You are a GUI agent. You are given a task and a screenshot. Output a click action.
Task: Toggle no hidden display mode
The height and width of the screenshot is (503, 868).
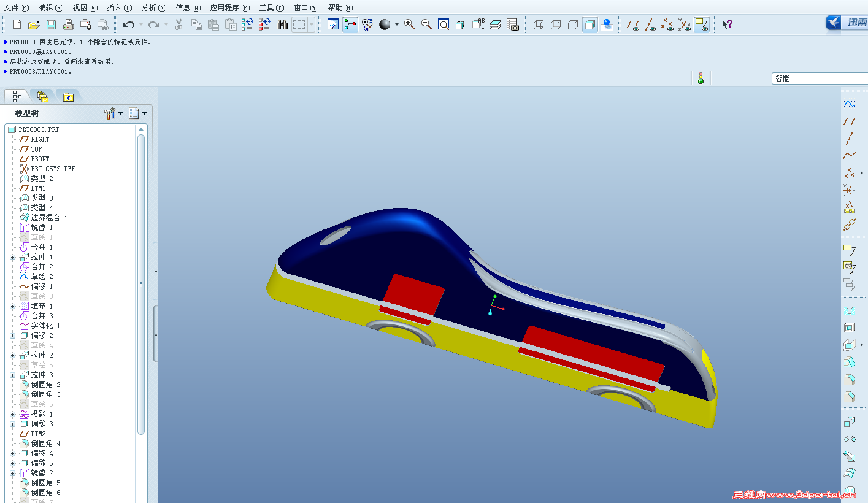coord(573,25)
